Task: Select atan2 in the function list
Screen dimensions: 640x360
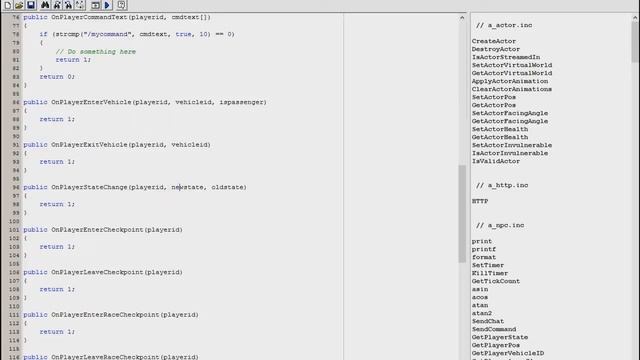Action: (482, 313)
